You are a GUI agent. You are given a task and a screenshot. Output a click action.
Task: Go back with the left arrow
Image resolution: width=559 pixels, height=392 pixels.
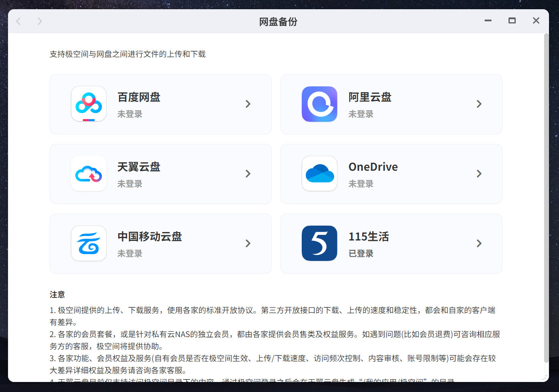[18, 21]
